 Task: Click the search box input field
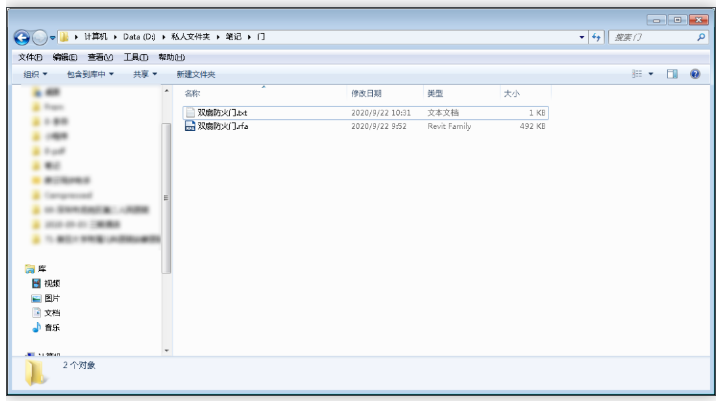tap(650, 37)
